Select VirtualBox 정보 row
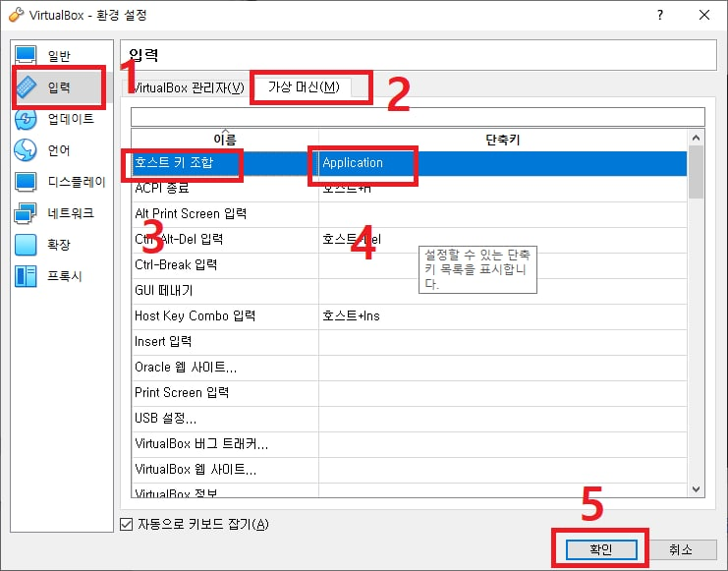728x571 pixels. tap(409, 490)
